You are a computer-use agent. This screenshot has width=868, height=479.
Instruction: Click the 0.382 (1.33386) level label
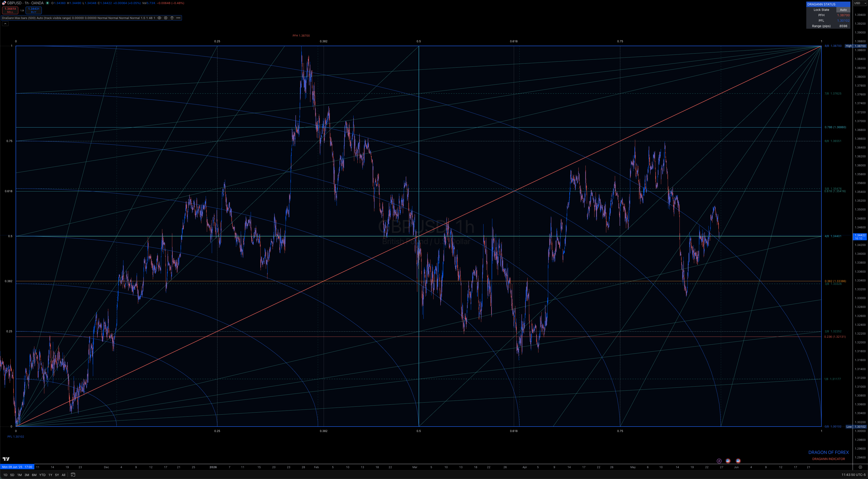coord(835,281)
